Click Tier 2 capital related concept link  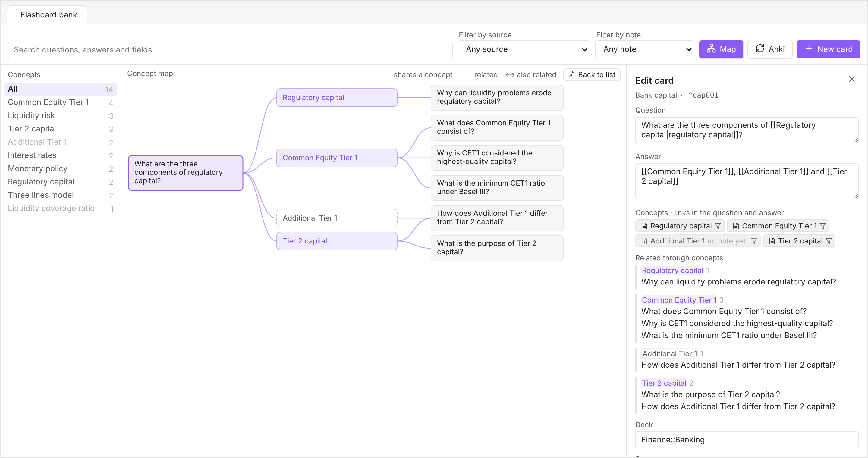(664, 383)
